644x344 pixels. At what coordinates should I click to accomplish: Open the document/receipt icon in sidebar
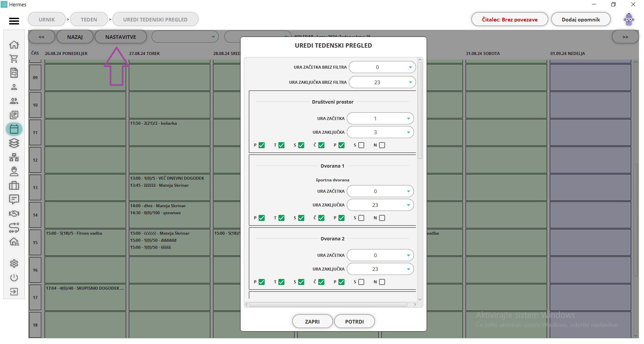tap(14, 73)
